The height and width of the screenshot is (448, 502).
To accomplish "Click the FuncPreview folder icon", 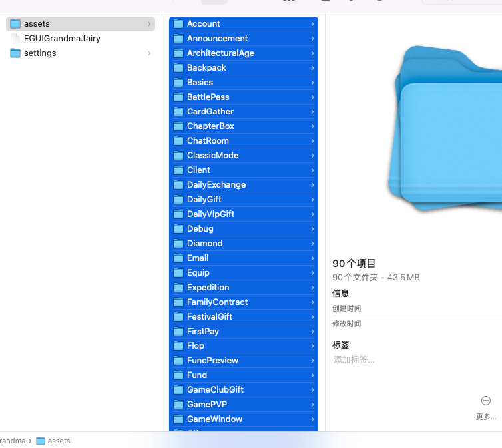I will point(178,361).
